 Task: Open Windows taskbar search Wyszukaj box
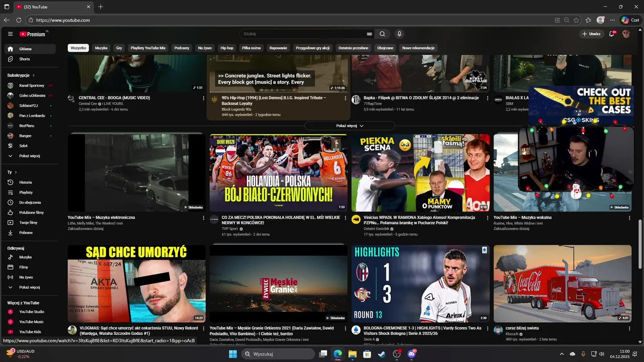click(x=278, y=354)
